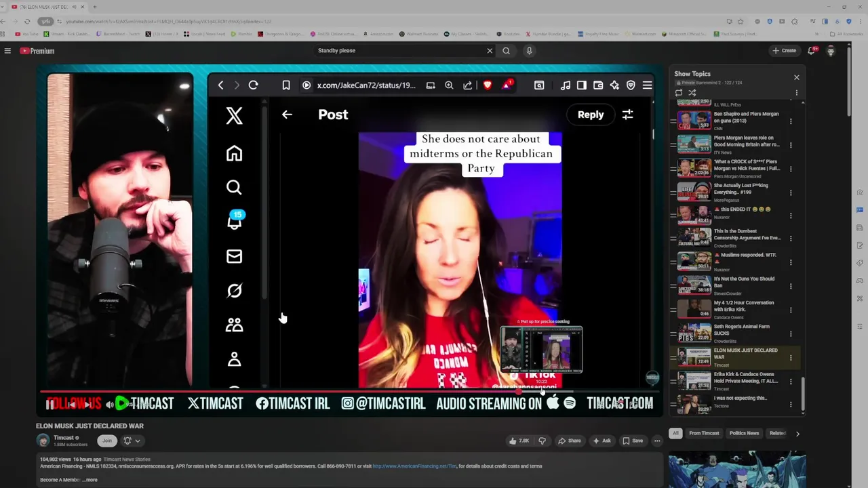Click the progress bar scrubber handle
The image size is (868, 488).
click(519, 392)
